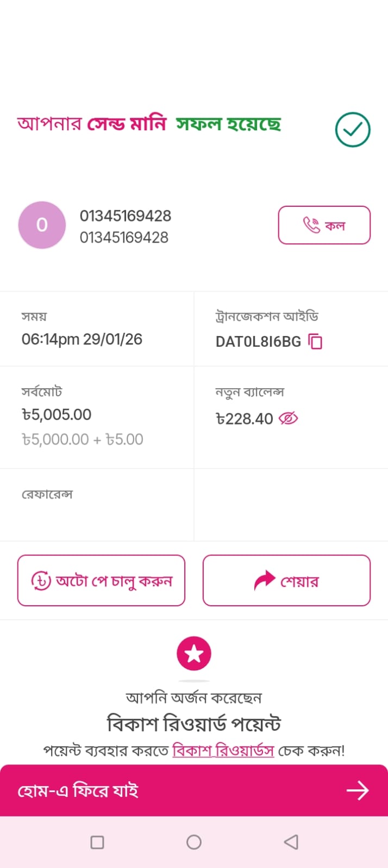Image resolution: width=388 pixels, height=868 pixels.
Task: Open the bKash Rewards link
Action: point(223,751)
